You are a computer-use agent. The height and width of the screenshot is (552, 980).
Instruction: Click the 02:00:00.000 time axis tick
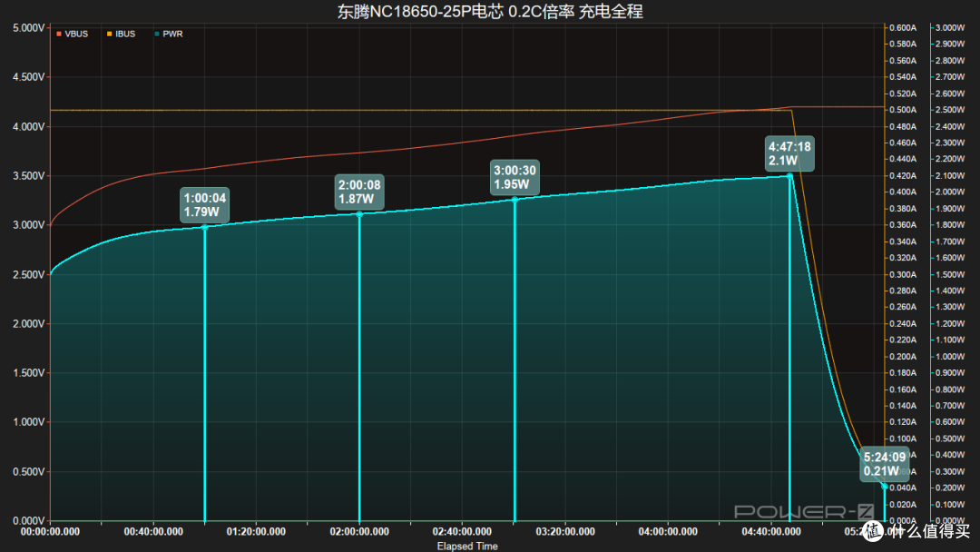click(x=359, y=531)
